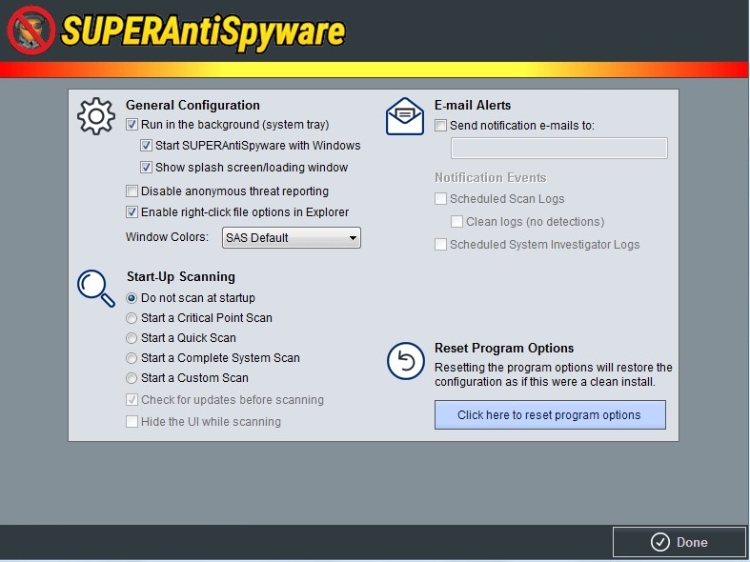Click the Reset Program Options arrow icon

[x=406, y=361]
